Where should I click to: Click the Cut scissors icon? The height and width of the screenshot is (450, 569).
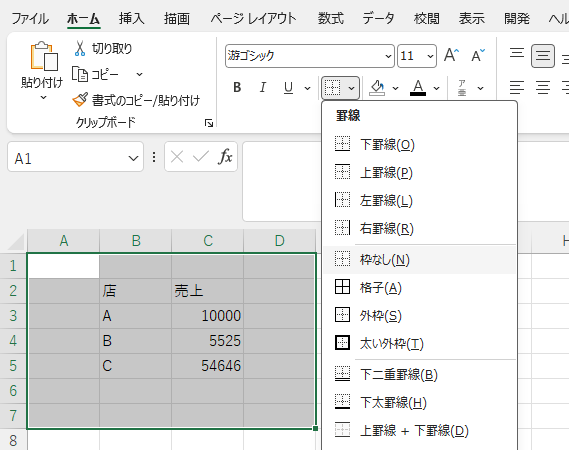click(79, 48)
